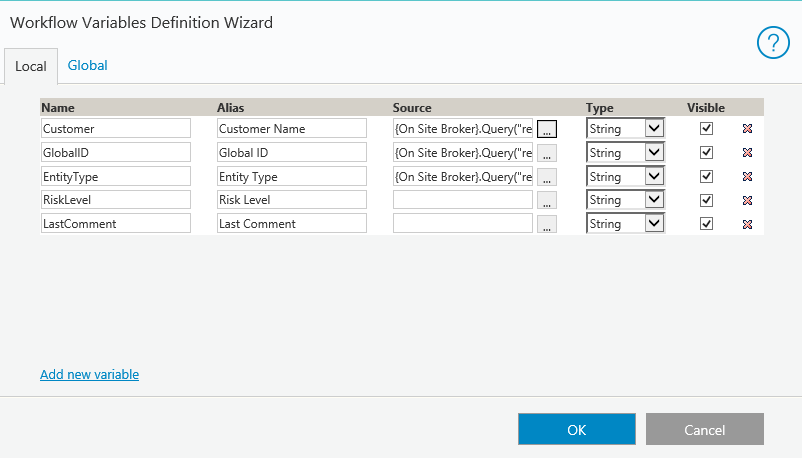This screenshot has width=802, height=458.
Task: Expand Type dropdown for Customer
Action: 654,128
